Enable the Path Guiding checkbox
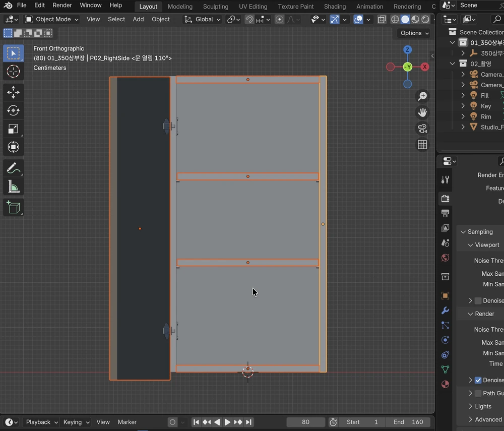The height and width of the screenshot is (431, 504). coord(478,393)
